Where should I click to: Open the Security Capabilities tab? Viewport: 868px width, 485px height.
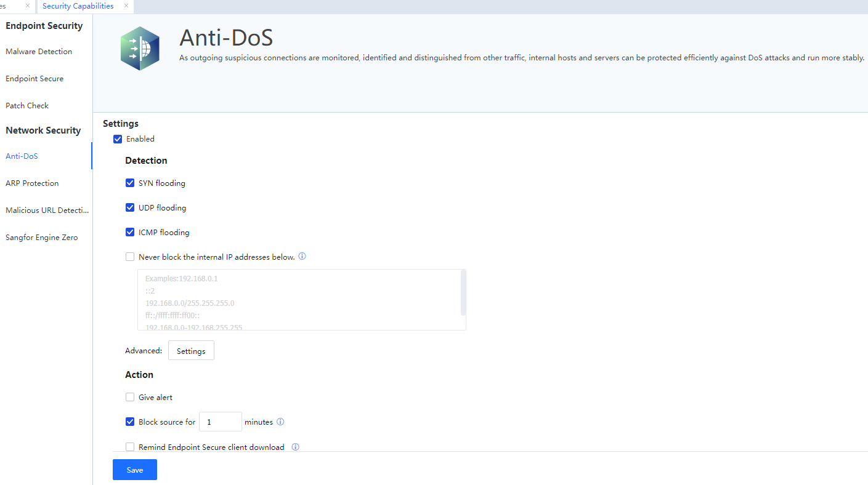(x=78, y=6)
